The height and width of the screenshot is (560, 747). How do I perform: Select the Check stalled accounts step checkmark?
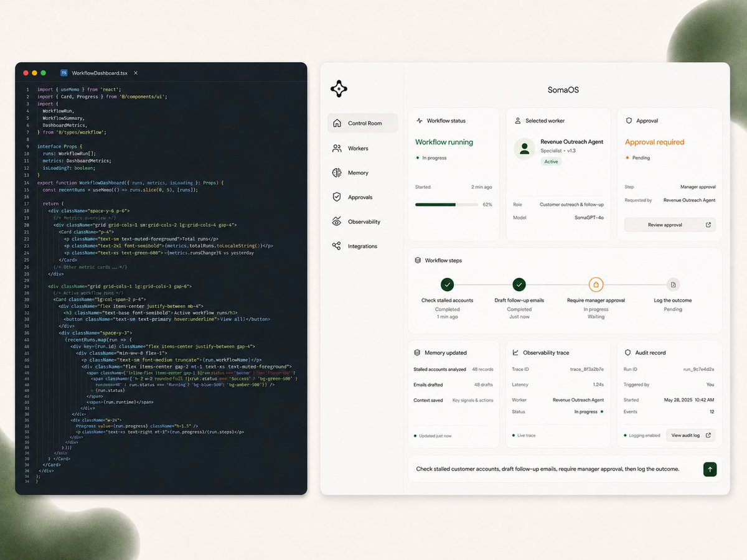click(x=447, y=284)
